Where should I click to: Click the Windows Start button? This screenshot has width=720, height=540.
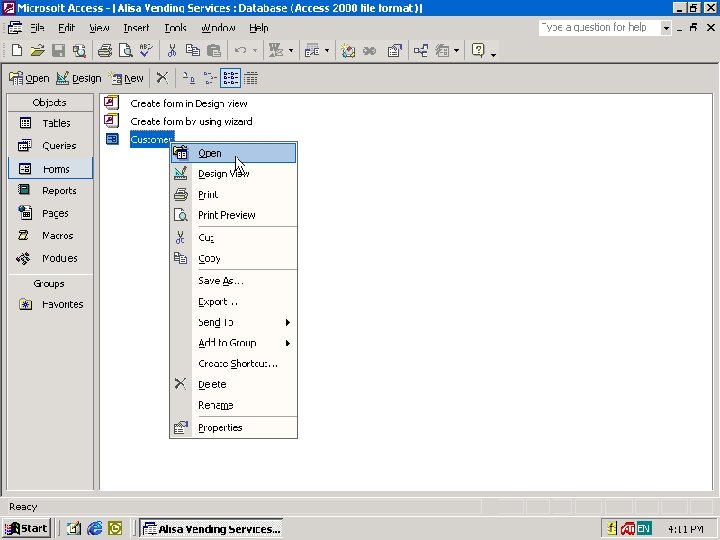tap(26, 529)
